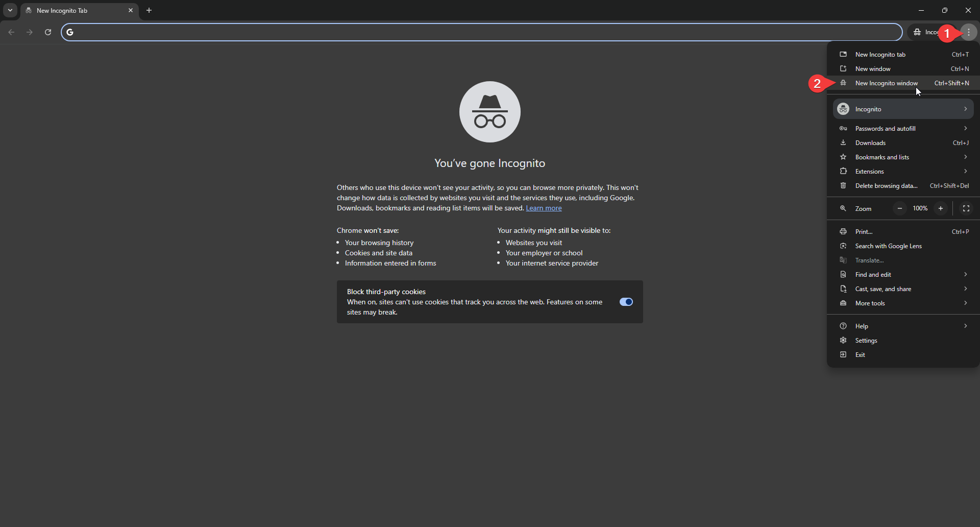The width and height of the screenshot is (980, 527).
Task: Decrease zoom with minus button
Action: (x=900, y=208)
